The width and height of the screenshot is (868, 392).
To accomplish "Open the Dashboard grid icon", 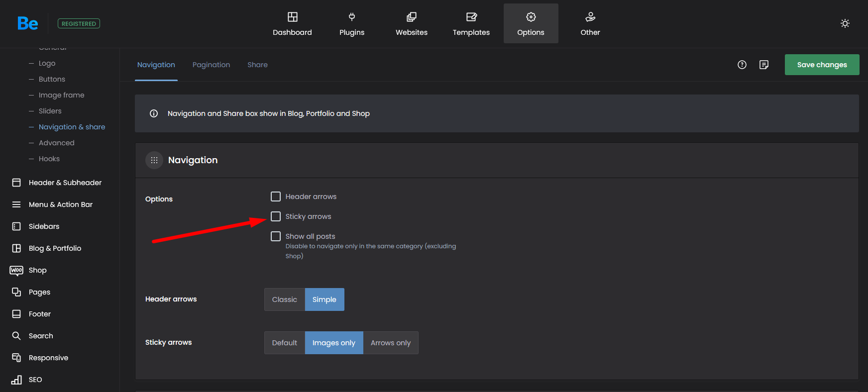I will (293, 17).
